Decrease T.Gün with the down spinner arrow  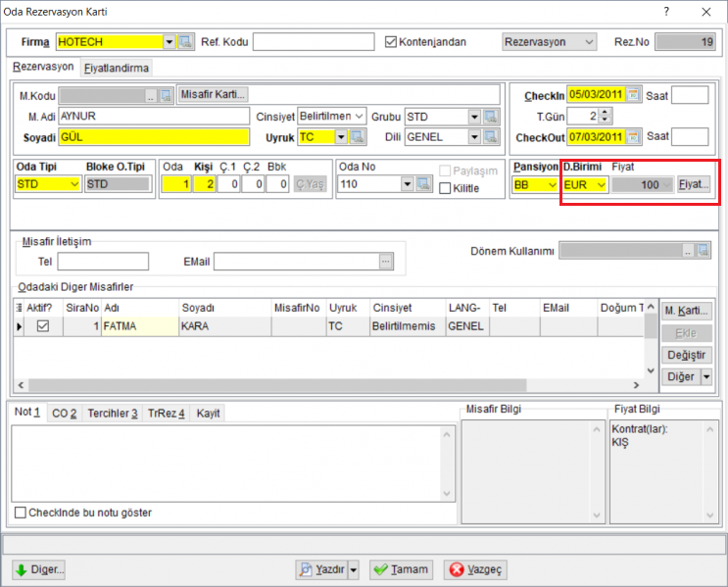(605, 120)
